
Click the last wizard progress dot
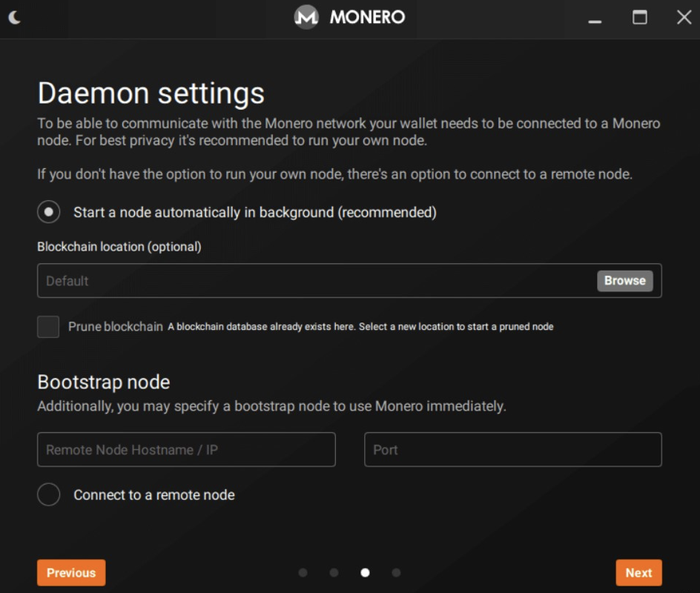tap(396, 572)
